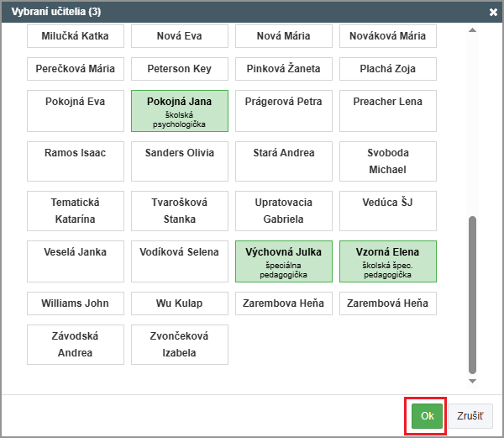Select teacher Wu Kulap
This screenshot has width=504, height=438.
tap(179, 303)
